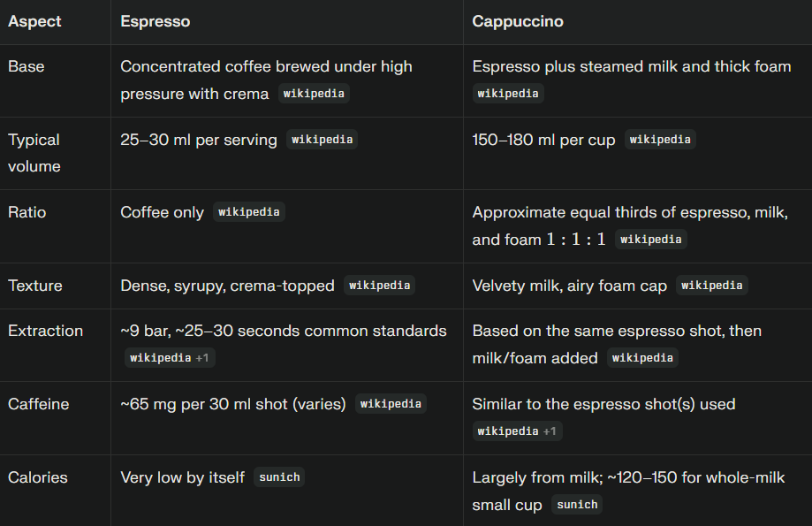Click wikipedia citation after the 1 : 1 : 1 ratio
The height and width of the screenshot is (526, 812).
pyautogui.click(x=650, y=240)
